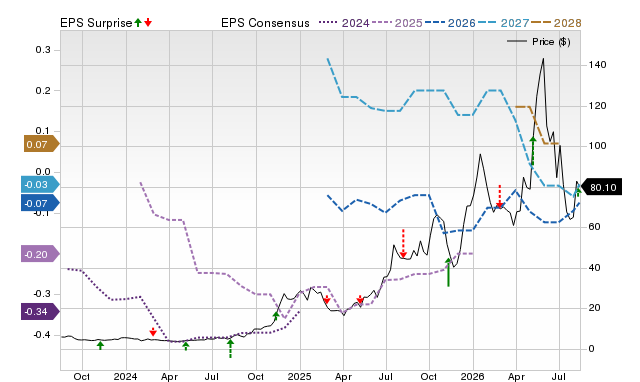640x382 pixels.
Task: Click the -0.3 left axis label
Action: (42, 294)
